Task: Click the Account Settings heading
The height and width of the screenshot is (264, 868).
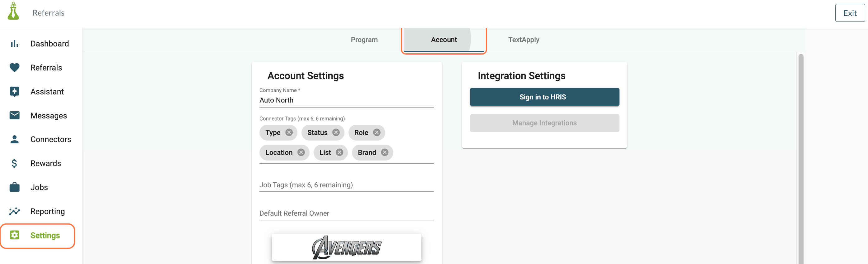Action: (x=305, y=76)
